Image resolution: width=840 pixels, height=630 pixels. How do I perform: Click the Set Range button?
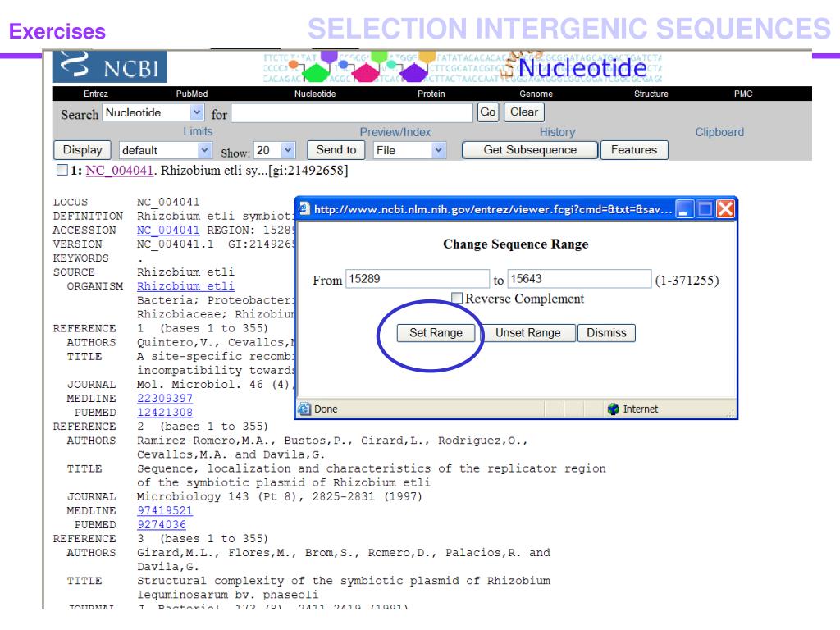[436, 333]
